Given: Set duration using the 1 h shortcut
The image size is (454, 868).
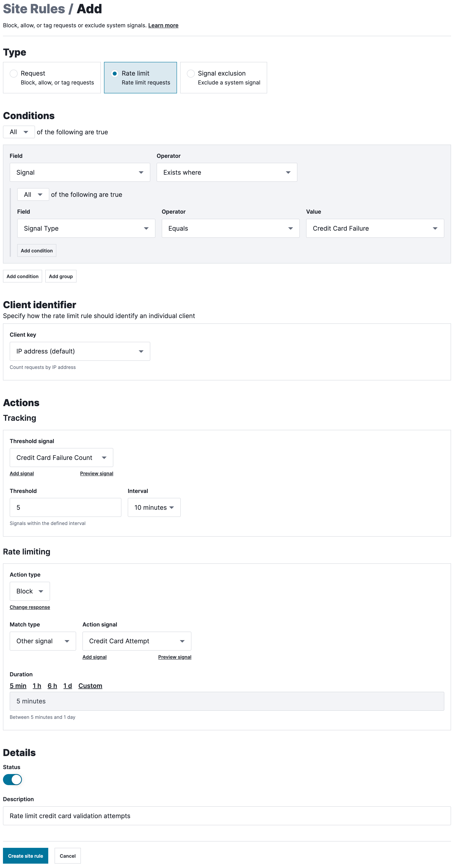Looking at the screenshot, I should [37, 686].
